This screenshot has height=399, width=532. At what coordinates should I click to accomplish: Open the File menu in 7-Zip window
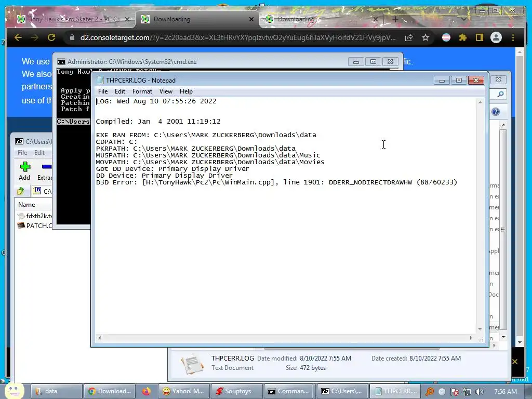(22, 153)
